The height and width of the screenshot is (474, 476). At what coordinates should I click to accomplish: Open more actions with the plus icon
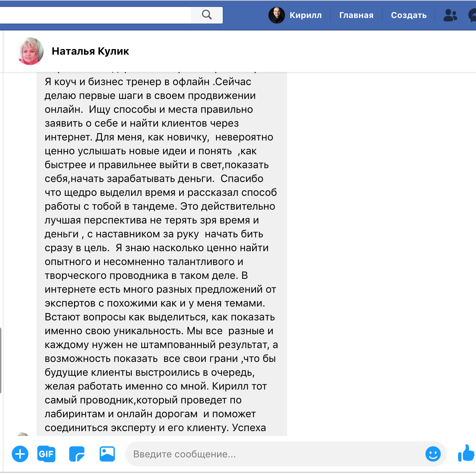point(20,454)
